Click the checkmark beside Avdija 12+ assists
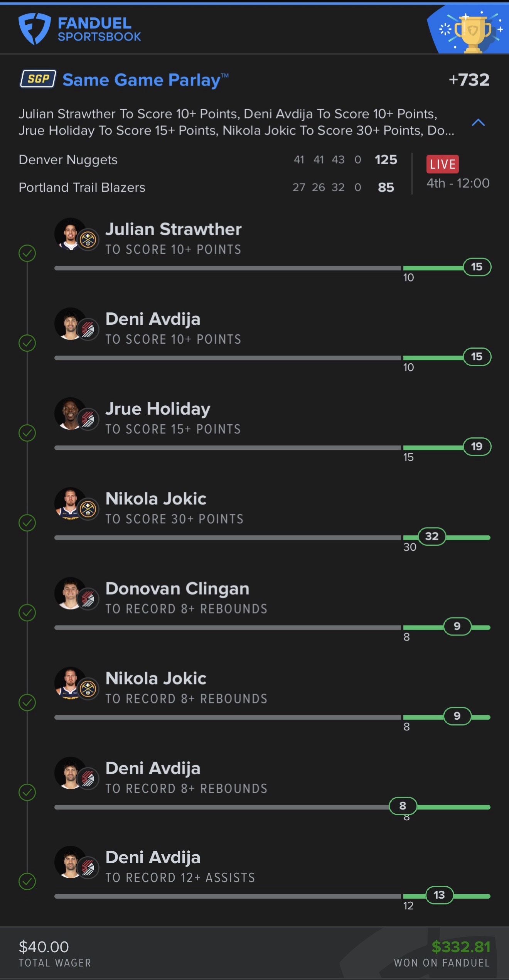The image size is (509, 980). pos(27,881)
